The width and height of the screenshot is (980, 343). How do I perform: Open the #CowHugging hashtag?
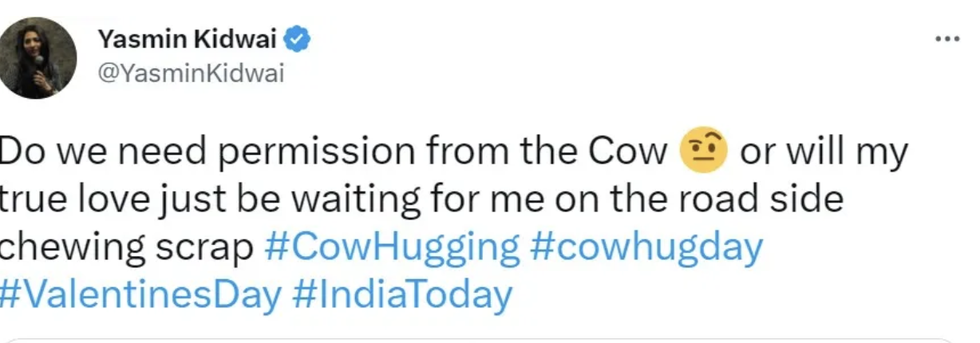(390, 248)
